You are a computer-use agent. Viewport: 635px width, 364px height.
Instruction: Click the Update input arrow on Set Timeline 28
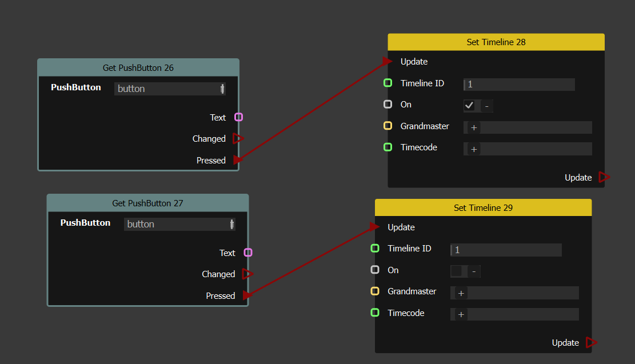(x=388, y=61)
